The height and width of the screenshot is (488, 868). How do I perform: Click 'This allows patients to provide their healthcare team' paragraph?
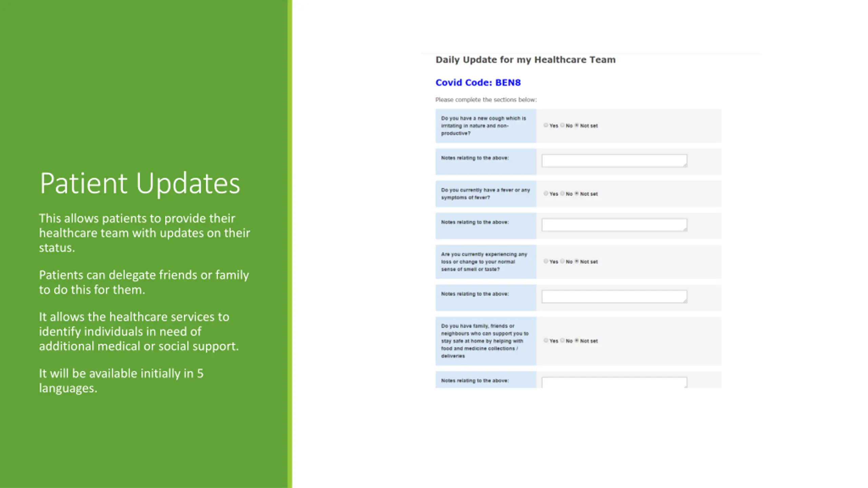click(144, 233)
